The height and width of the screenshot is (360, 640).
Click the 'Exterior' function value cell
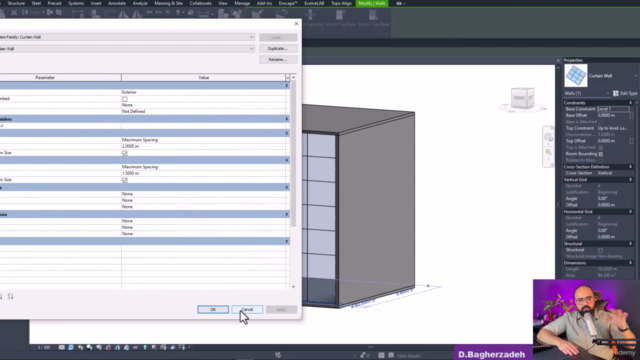[x=204, y=92]
